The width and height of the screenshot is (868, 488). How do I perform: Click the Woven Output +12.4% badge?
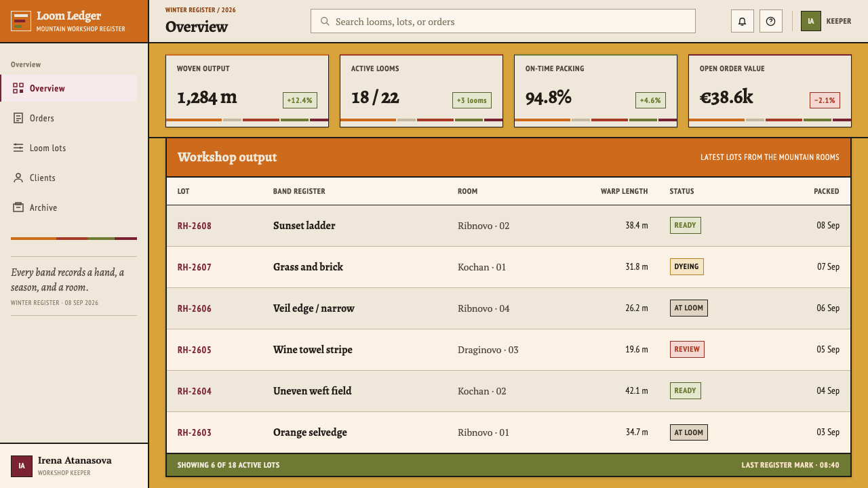[300, 100]
